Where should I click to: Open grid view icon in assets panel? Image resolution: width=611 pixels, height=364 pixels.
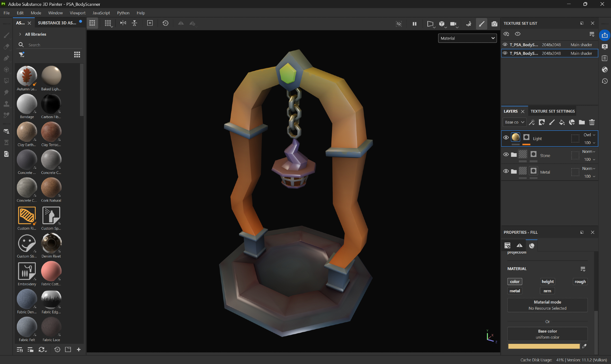[x=77, y=55]
